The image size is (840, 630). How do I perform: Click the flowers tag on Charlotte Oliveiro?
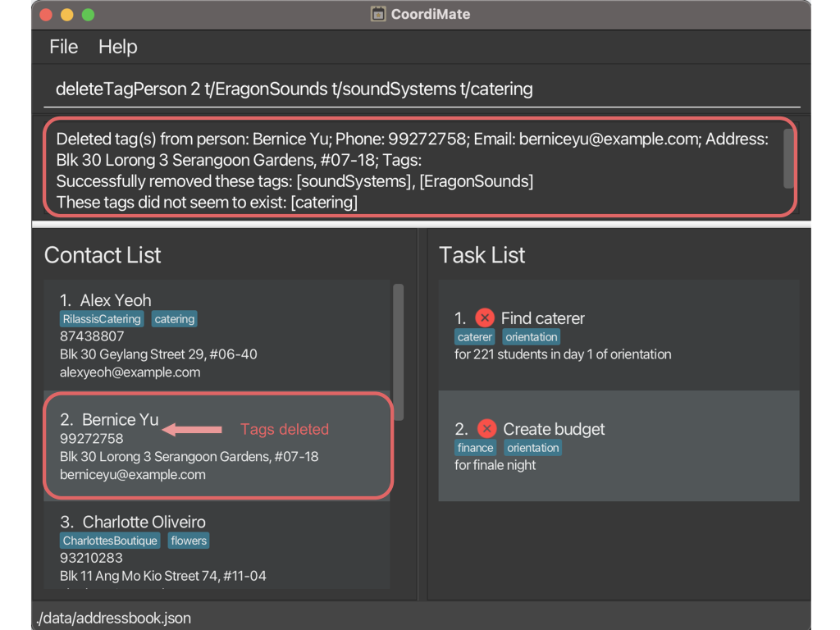pos(189,541)
